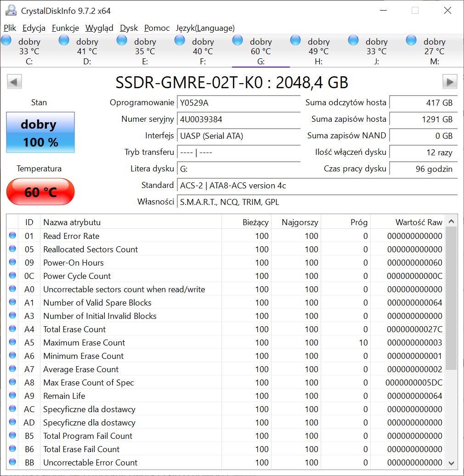Open the Pomoc menu
Image resolution: width=464 pixels, height=476 pixels.
pos(157,28)
